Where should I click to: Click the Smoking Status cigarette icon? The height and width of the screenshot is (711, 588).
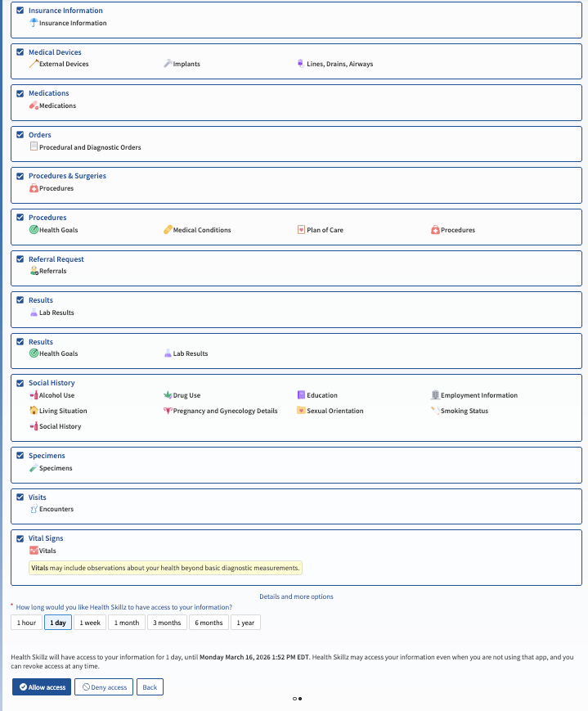click(x=435, y=411)
